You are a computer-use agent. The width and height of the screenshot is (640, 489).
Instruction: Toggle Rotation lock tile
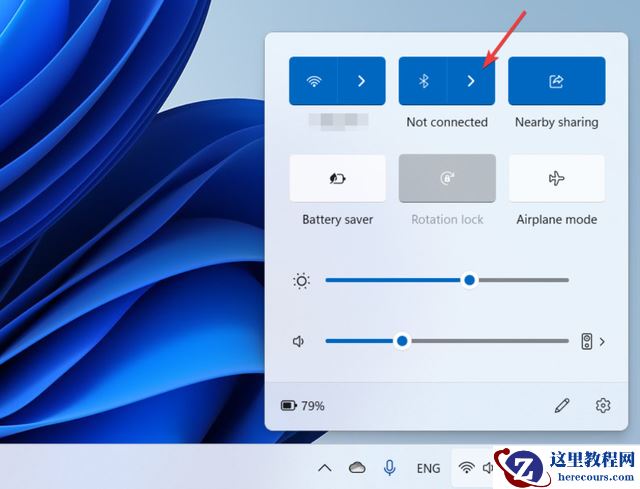[447, 178]
